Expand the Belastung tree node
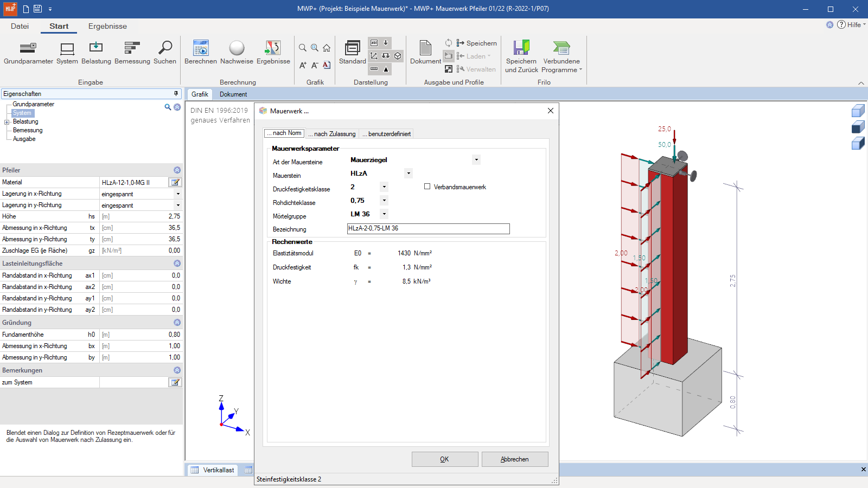868x488 pixels. point(7,122)
